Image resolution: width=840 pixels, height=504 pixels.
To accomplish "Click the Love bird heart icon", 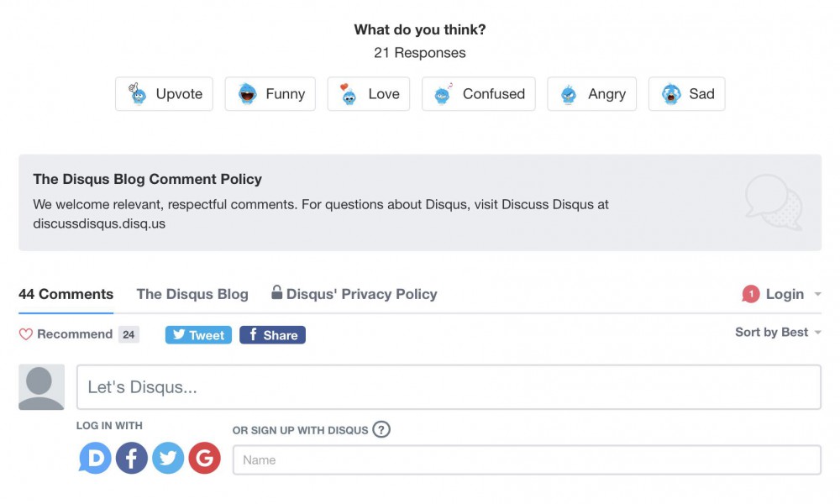I will pos(349,94).
